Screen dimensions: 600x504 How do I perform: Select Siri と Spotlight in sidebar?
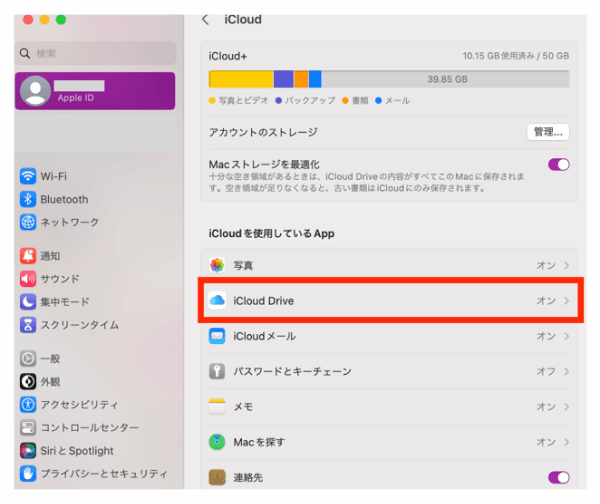click(95, 450)
